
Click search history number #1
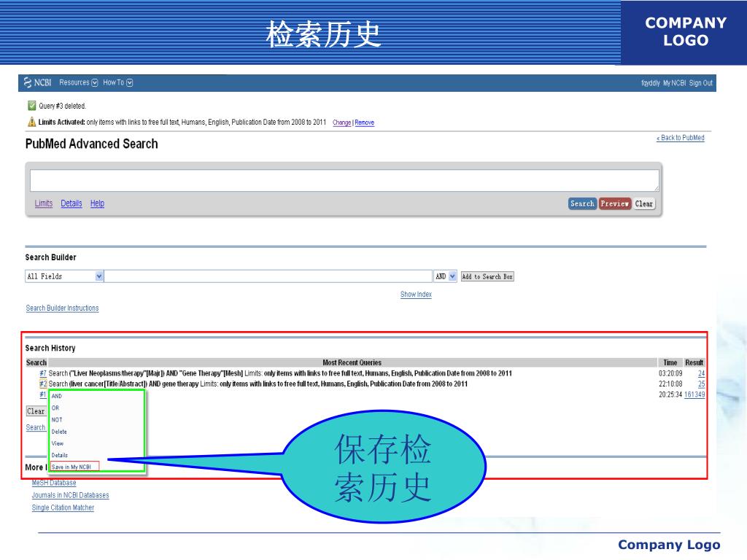(x=43, y=394)
